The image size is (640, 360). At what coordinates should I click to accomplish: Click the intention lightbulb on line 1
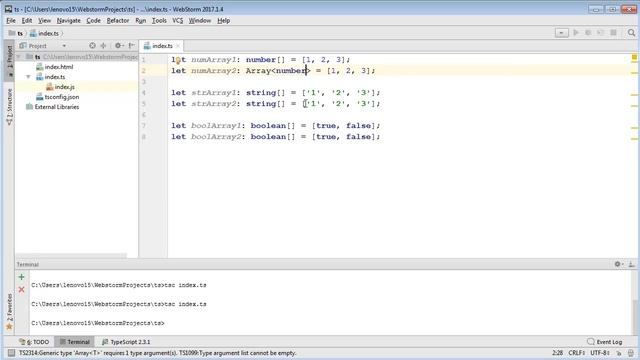[x=178, y=60]
